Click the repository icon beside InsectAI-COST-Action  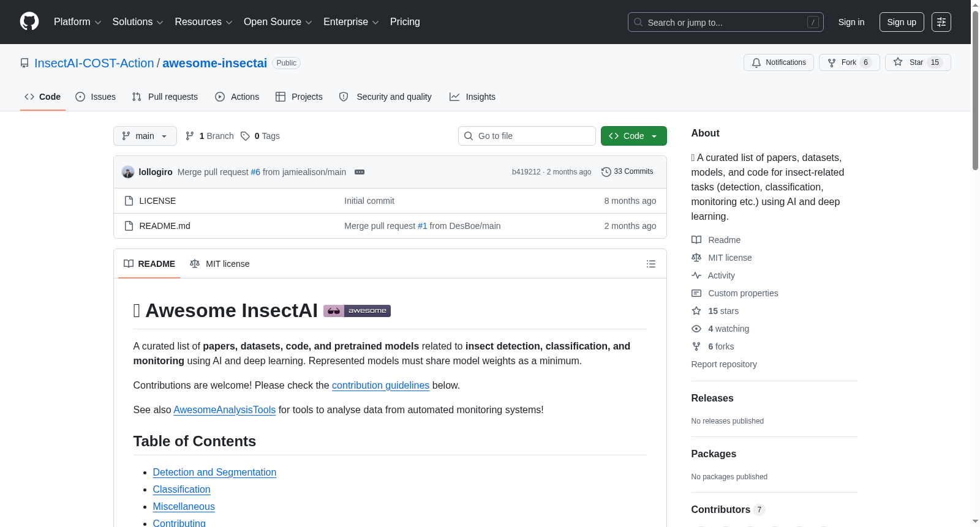(24, 63)
